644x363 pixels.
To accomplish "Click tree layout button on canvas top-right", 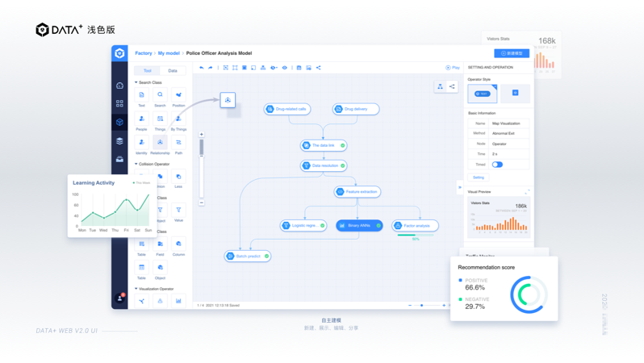I will point(440,86).
